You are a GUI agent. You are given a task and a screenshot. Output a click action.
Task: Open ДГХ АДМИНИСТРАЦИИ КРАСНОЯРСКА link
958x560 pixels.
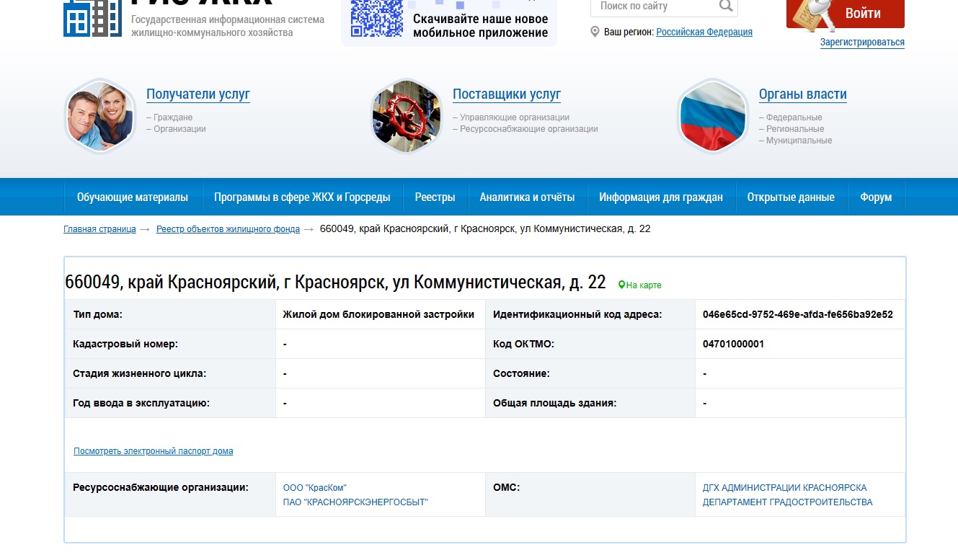pyautogui.click(x=785, y=488)
